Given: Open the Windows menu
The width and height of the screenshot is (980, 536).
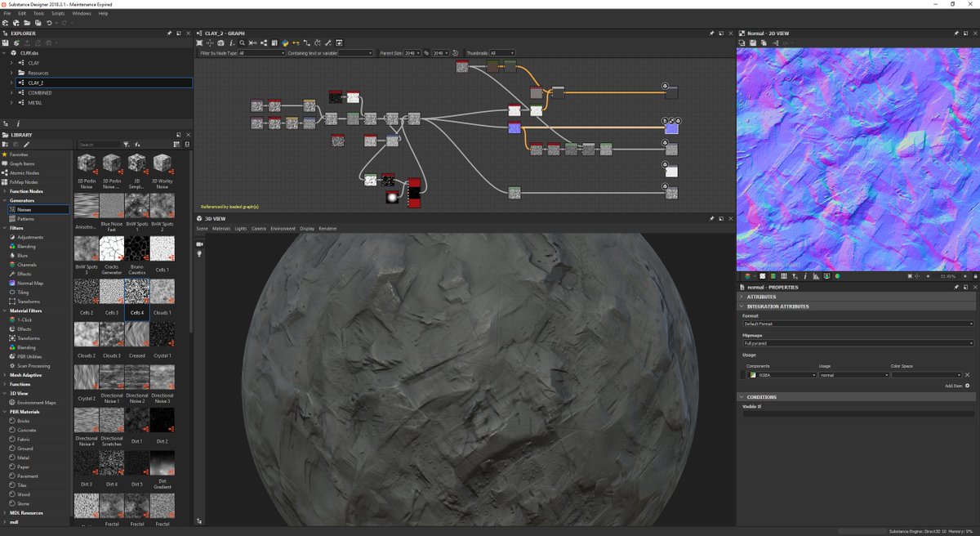Looking at the screenshot, I should [82, 13].
